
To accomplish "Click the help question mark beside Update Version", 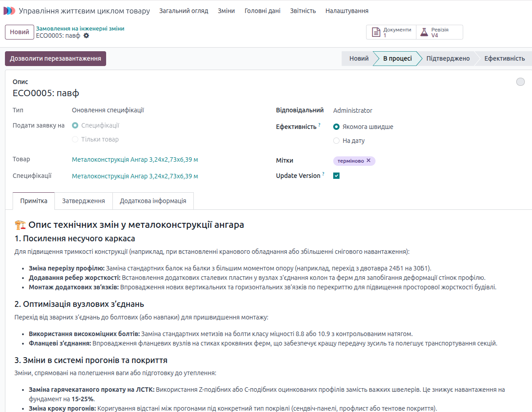I will click(x=323, y=174).
